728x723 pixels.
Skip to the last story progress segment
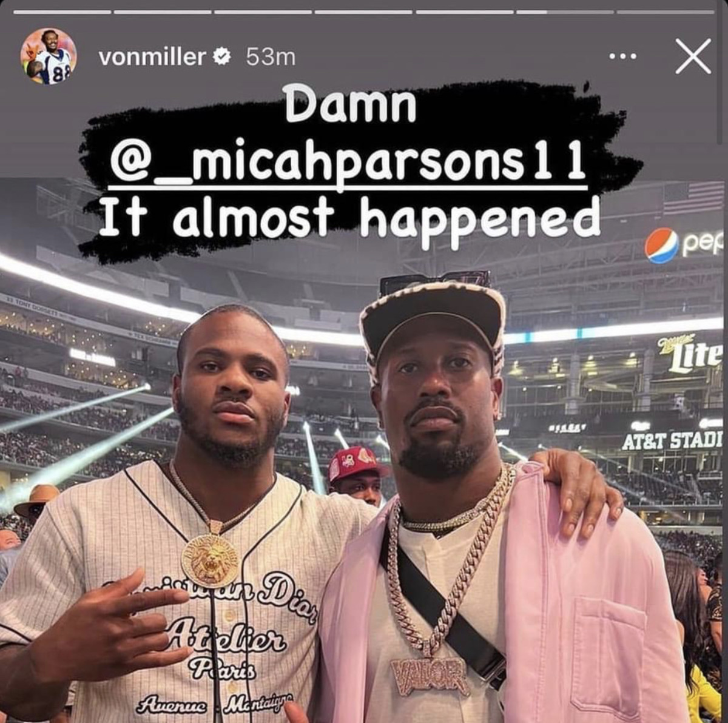coord(666,12)
